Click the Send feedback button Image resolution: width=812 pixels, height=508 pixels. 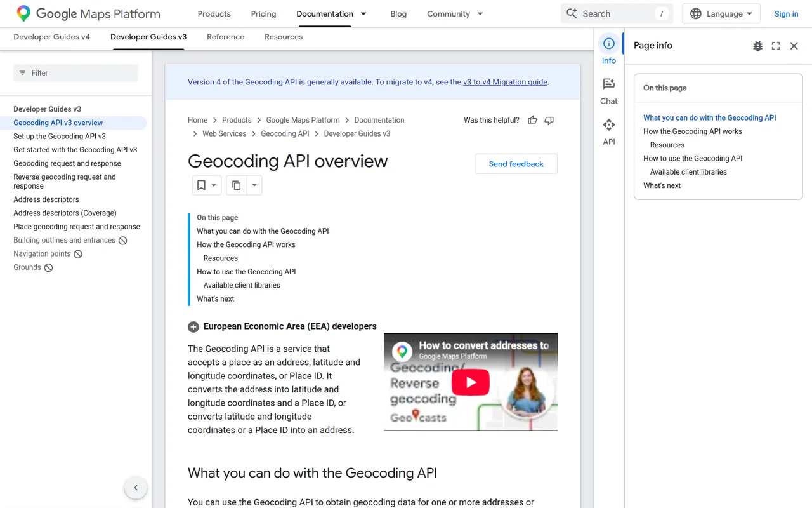point(516,164)
